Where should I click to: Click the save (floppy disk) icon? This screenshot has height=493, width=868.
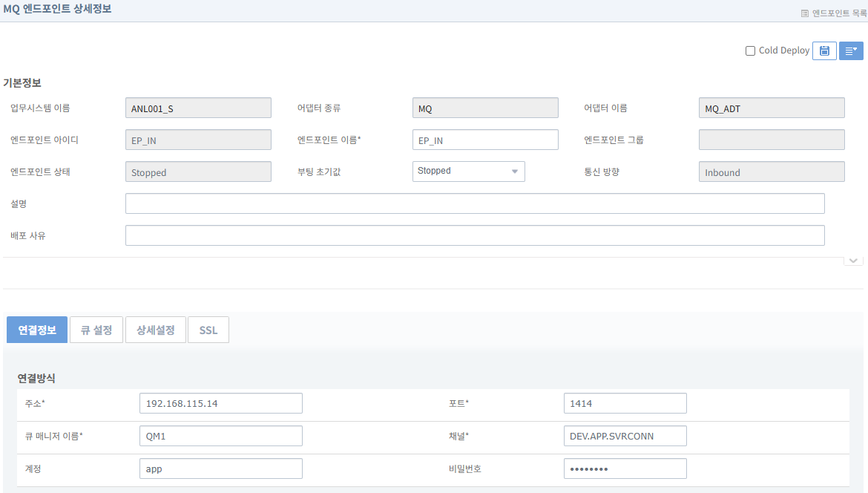(x=824, y=50)
